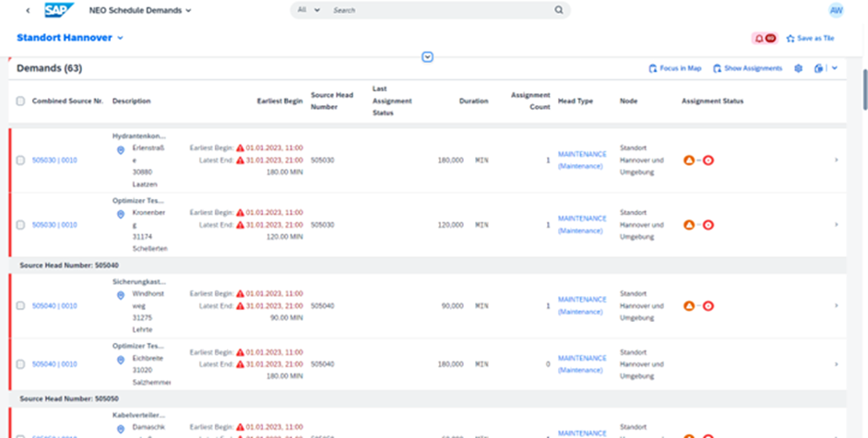Open details arrow of Sicherungkast row
Screen dimensions: 868x438
(836, 305)
